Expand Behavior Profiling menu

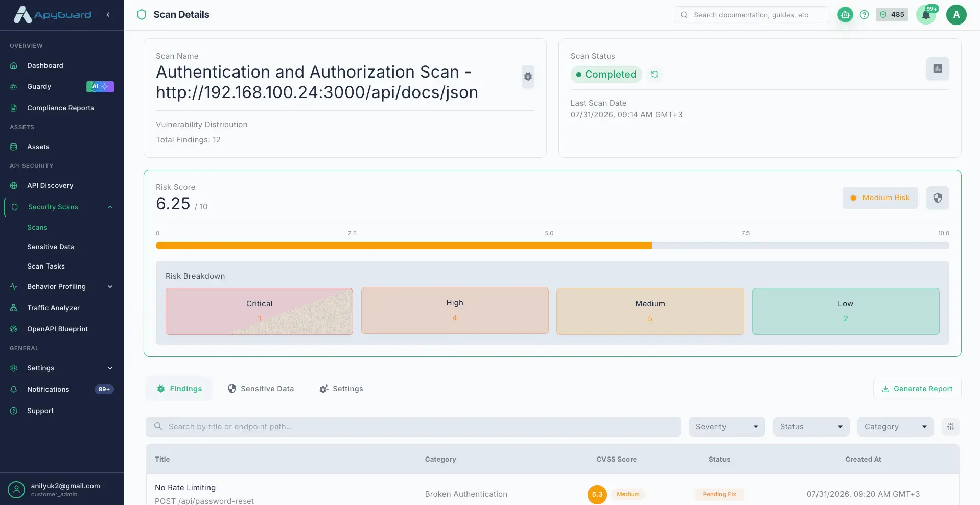point(62,286)
